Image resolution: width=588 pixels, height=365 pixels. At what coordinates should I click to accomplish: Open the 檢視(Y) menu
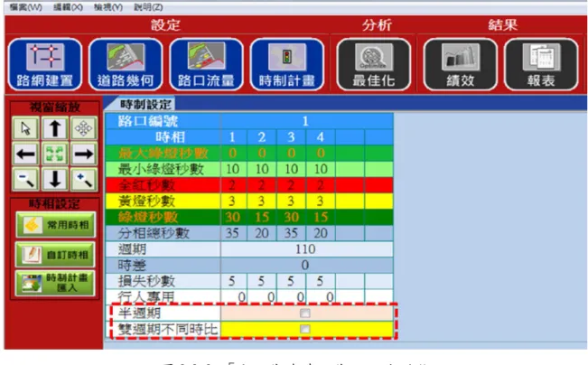(108, 7)
